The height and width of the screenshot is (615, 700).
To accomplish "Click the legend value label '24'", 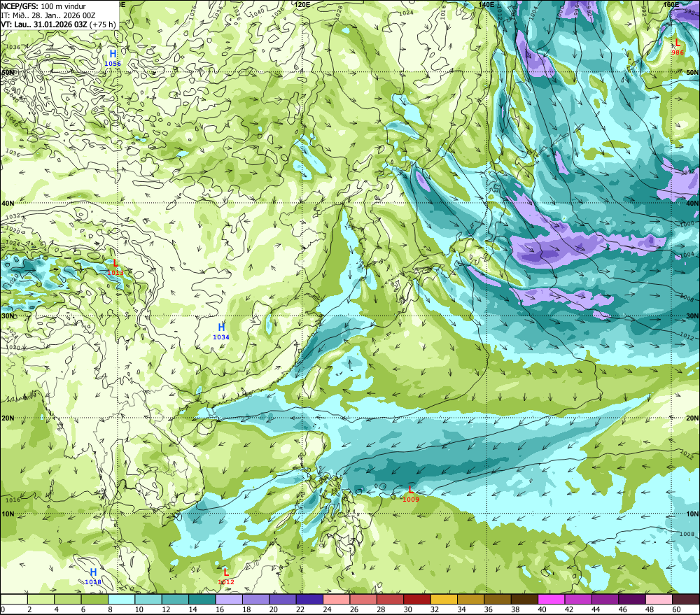I will pos(327,609).
